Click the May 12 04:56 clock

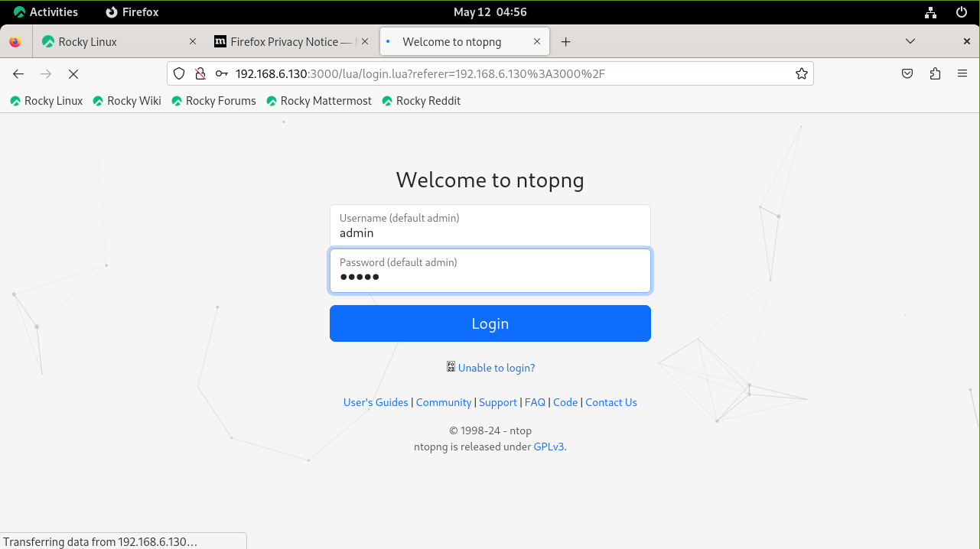click(x=490, y=12)
